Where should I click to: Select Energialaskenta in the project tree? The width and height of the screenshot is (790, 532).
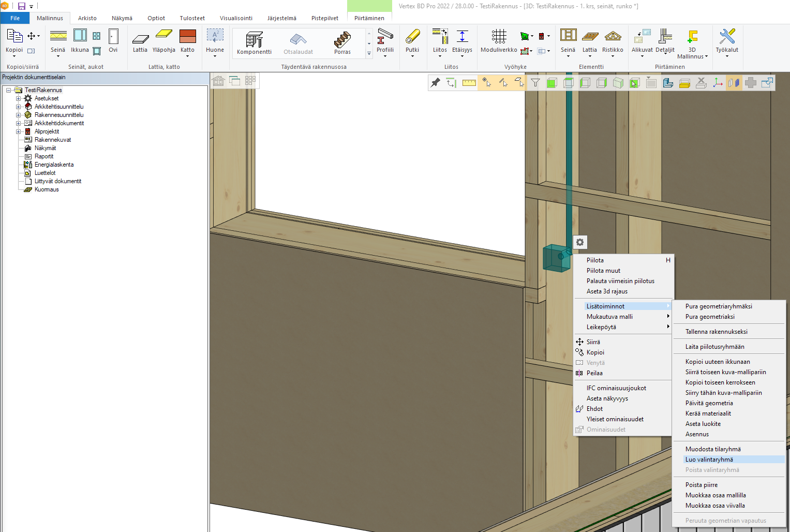[x=54, y=165]
